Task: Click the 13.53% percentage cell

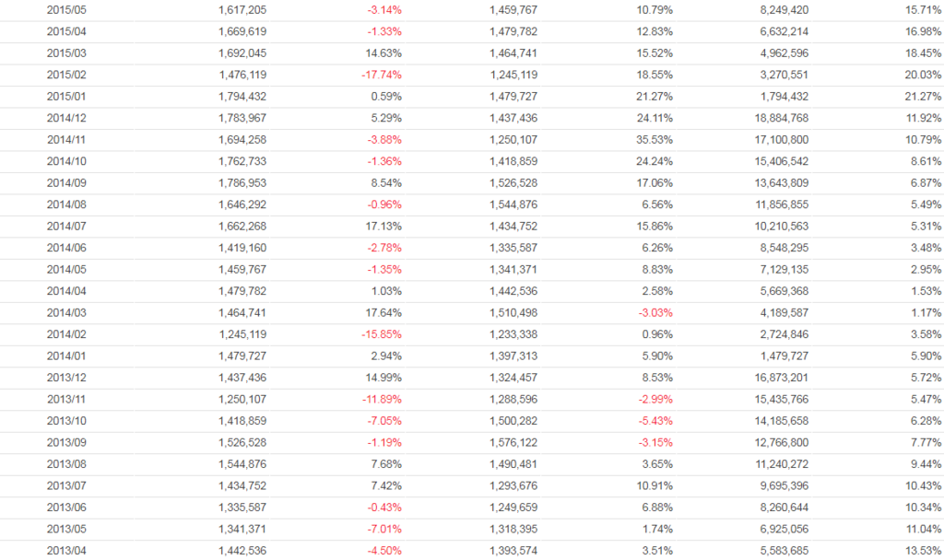Action: [x=924, y=551]
